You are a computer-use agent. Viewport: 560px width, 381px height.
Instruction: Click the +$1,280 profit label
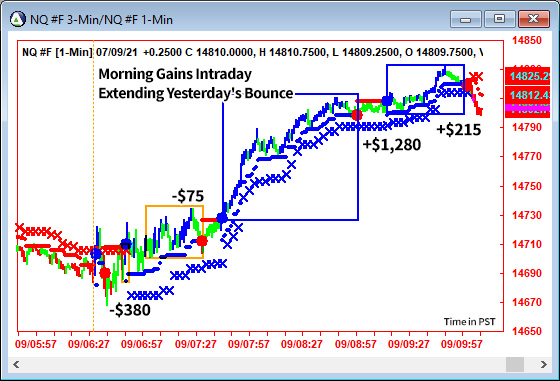(391, 145)
